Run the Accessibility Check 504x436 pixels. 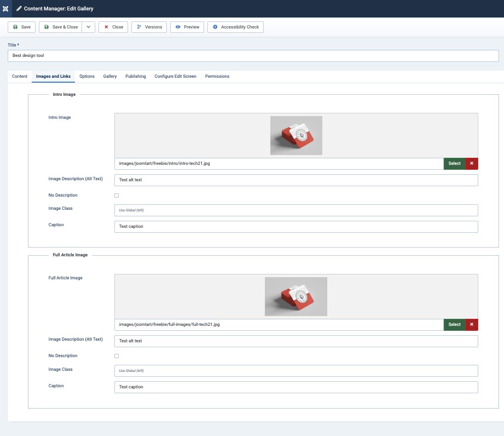[x=235, y=27]
